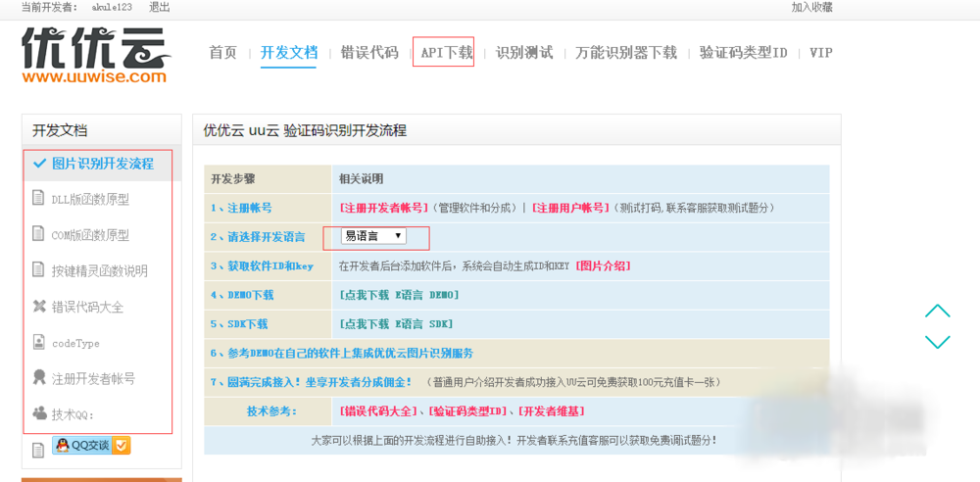980x482 pixels.
Task: Click the [图片介绍] link
Action: (603, 265)
